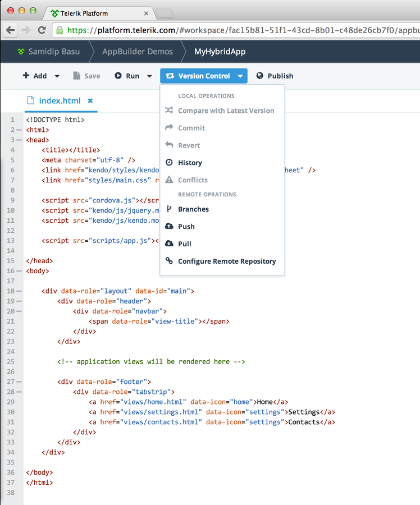Open History from Version Control menu
The image size is (420, 505).
(222, 163)
